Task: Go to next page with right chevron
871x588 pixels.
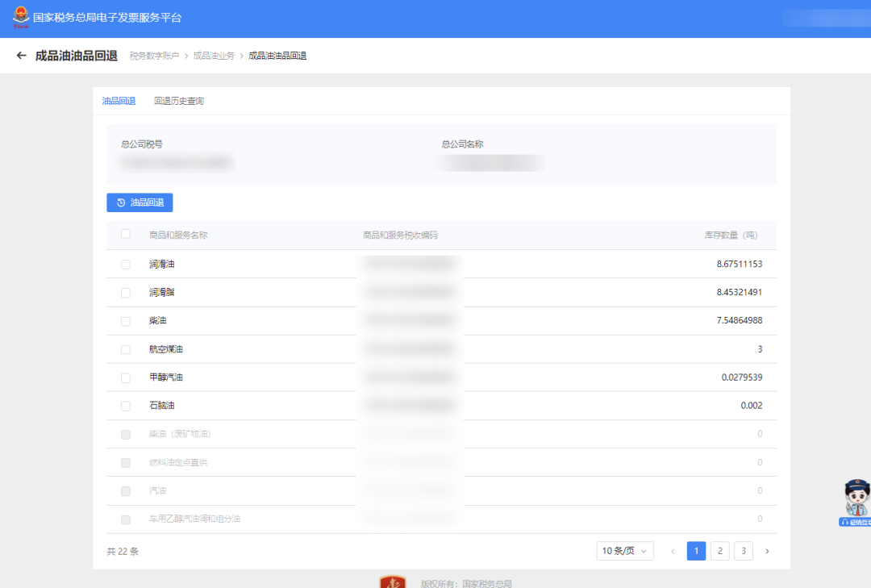Action: point(767,551)
